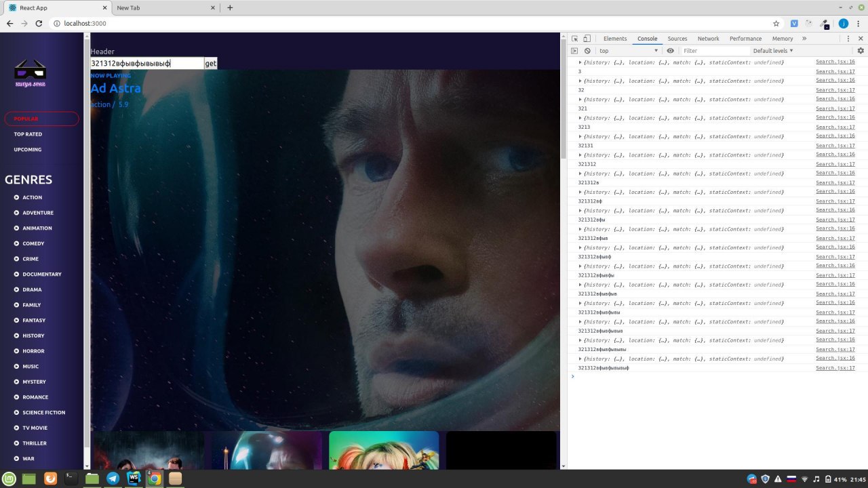Open the Wi-Fi network tray icon
This screenshot has height=488, width=868.
point(805,479)
